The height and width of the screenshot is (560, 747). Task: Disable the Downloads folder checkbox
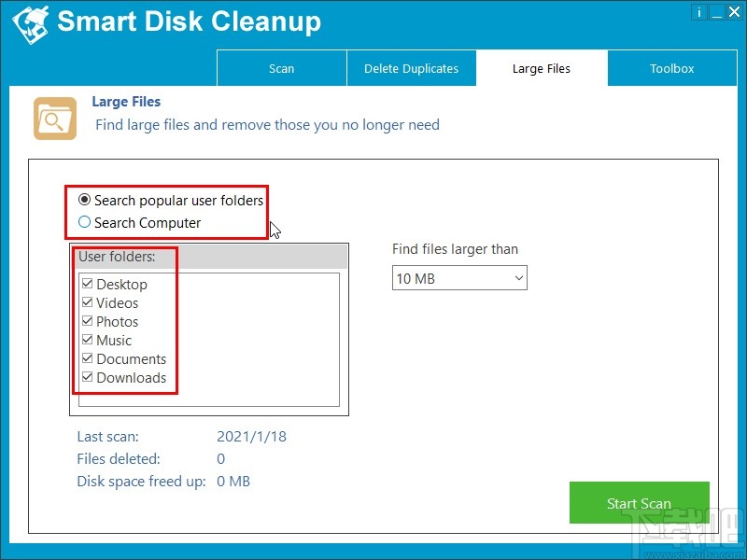click(x=87, y=377)
